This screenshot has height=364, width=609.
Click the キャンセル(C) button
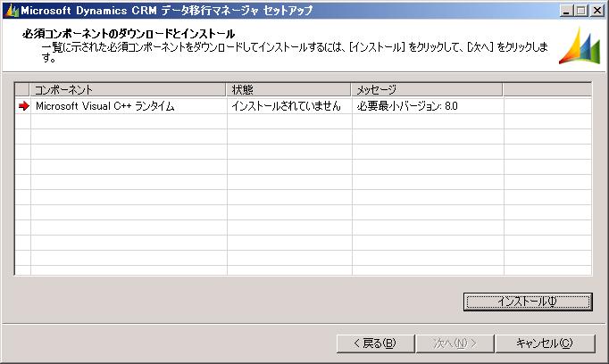click(545, 343)
